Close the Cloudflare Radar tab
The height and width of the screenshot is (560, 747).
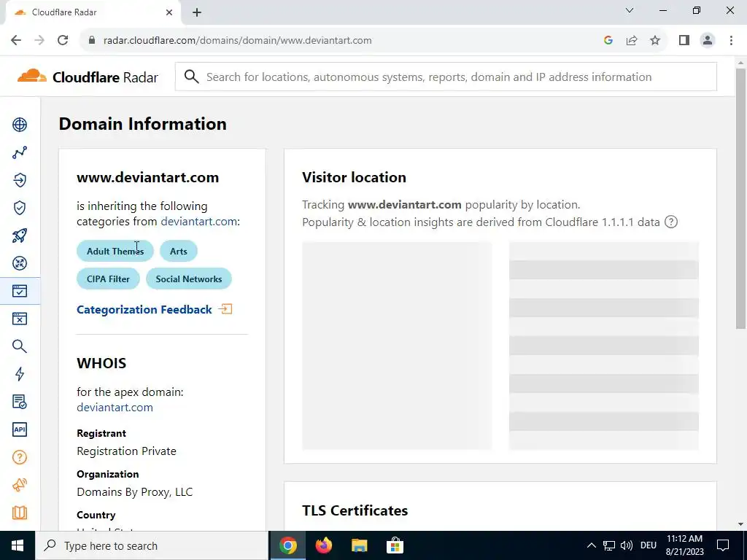169,12
